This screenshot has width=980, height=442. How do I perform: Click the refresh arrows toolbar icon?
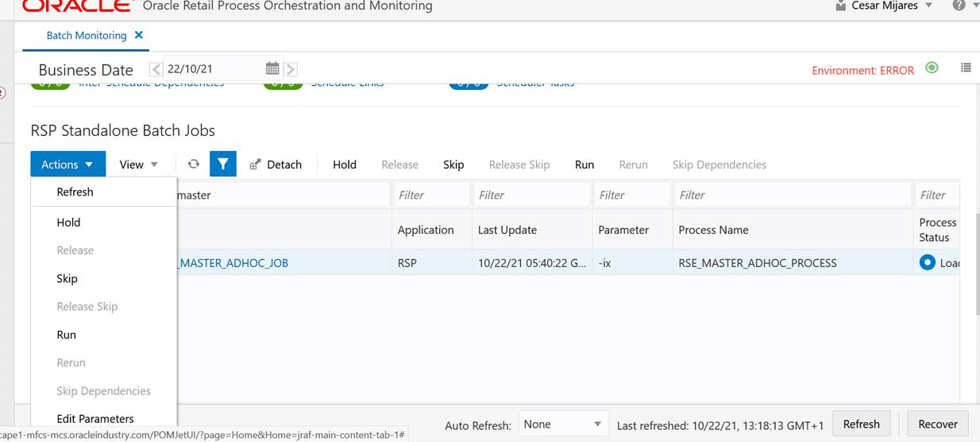click(193, 164)
